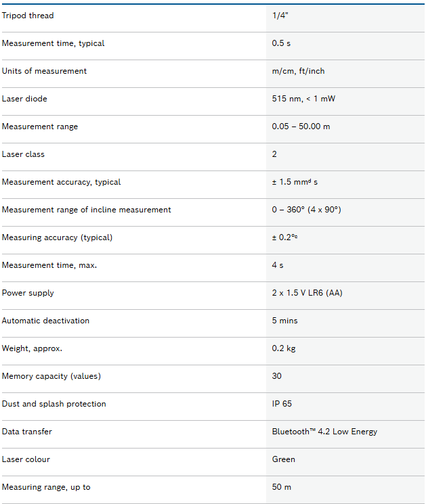
Task: Click the Bluetooth 4.2 Low Energy value
Action: coord(324,432)
